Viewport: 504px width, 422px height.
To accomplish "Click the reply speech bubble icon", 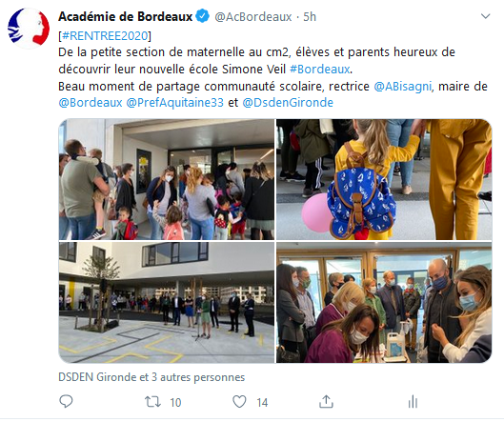I will click(66, 402).
